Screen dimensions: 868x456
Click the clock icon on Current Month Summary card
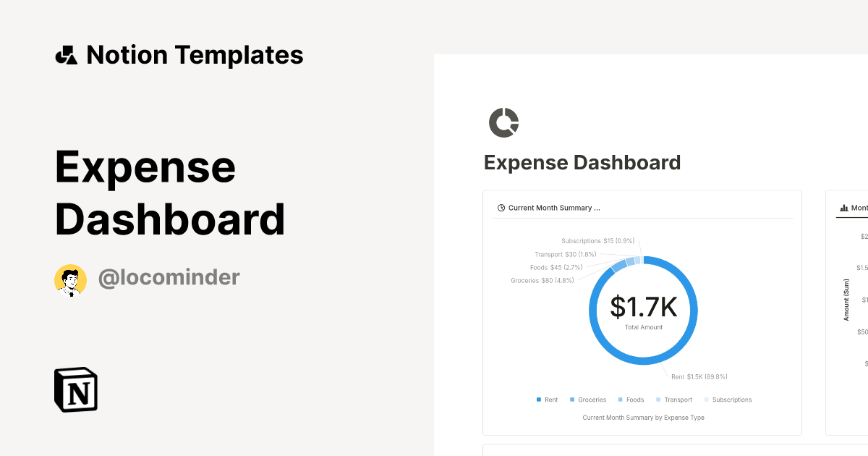[501, 207]
